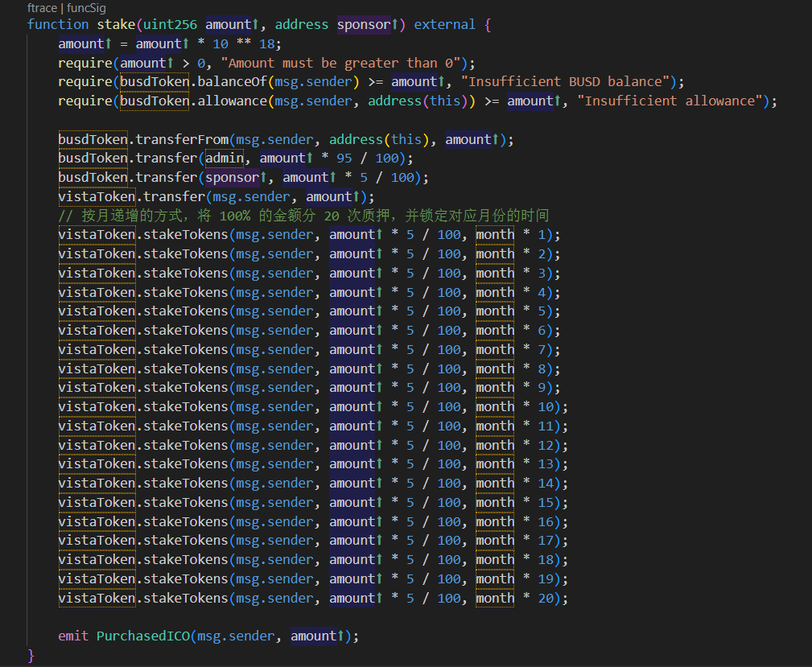This screenshot has width=812, height=667.
Task: Click the multiplier 20 on last stakeTokens line
Action: (546, 598)
